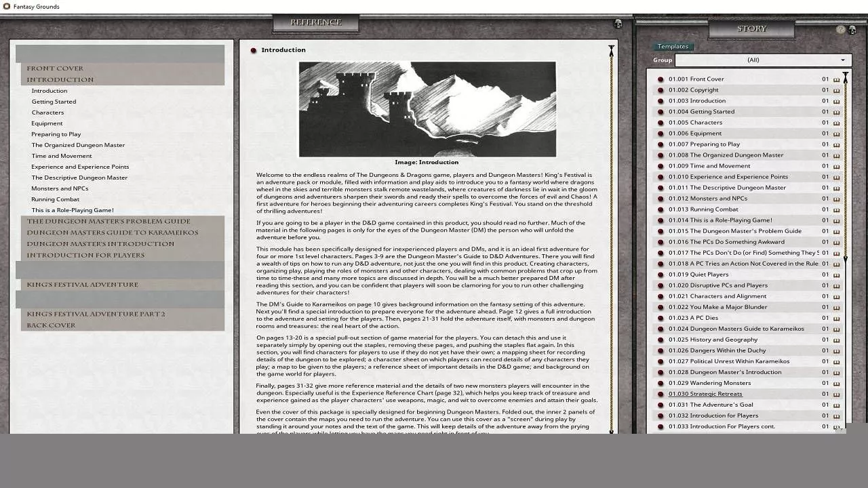Expand The Dungeon Master's Problem Guide chapter
Viewport: 868px width, 488px height.
click(x=108, y=222)
